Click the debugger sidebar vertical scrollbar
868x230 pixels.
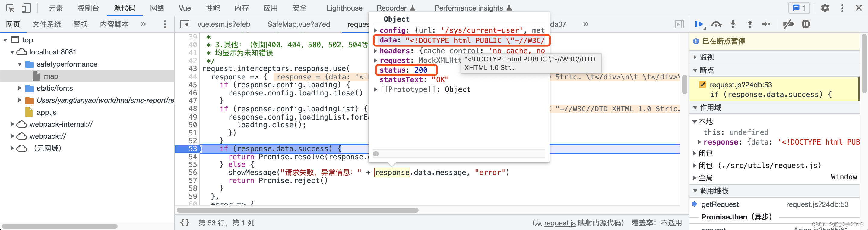[864, 63]
